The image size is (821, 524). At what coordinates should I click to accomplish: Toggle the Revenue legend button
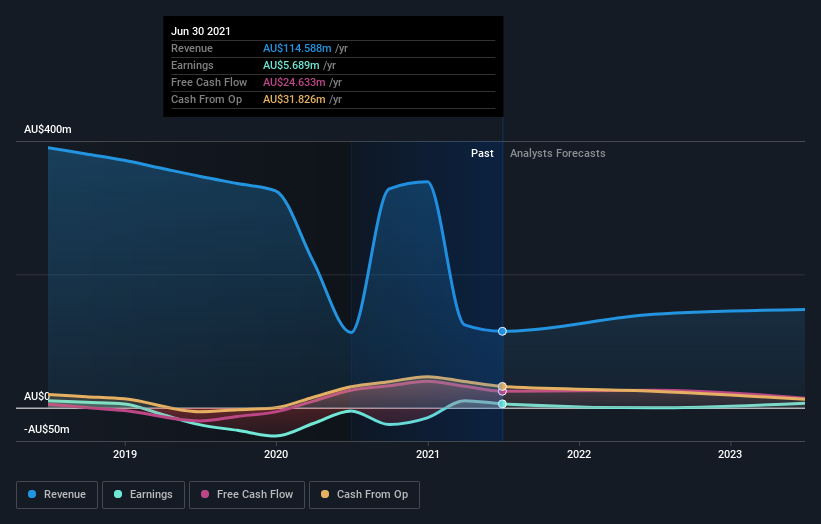57,495
